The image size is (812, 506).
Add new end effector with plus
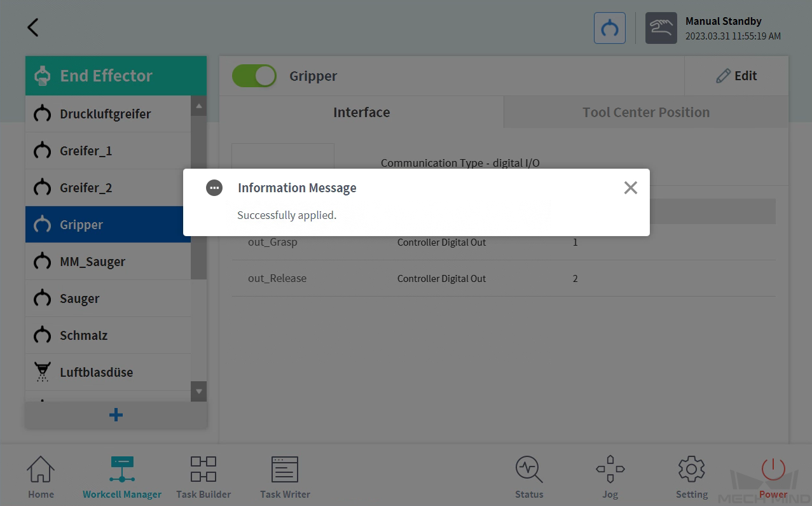[116, 415]
